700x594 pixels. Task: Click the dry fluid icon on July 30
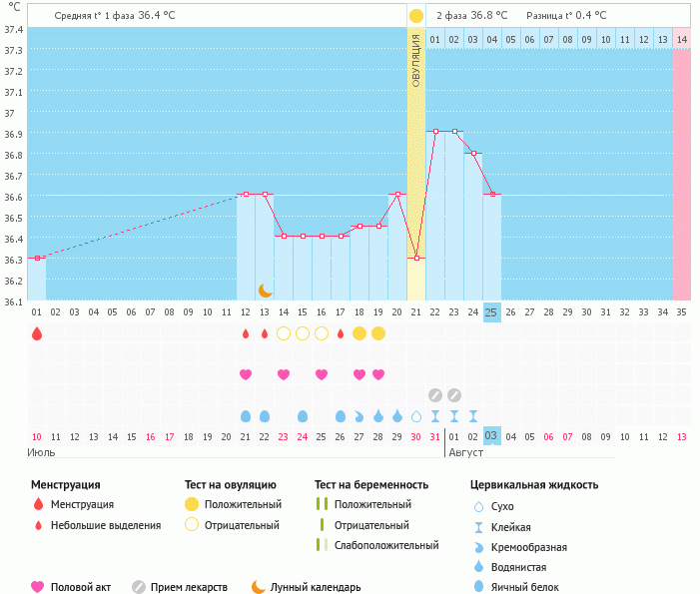point(416,415)
